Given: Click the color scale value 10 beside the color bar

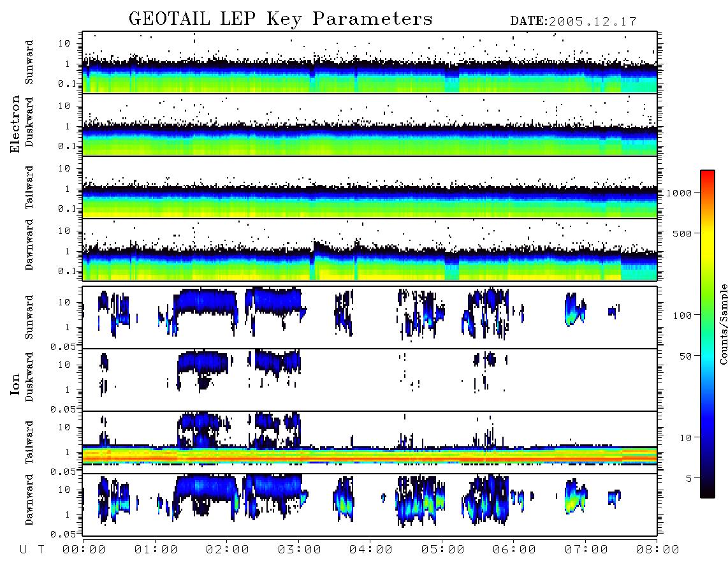Looking at the screenshot, I should click(685, 437).
